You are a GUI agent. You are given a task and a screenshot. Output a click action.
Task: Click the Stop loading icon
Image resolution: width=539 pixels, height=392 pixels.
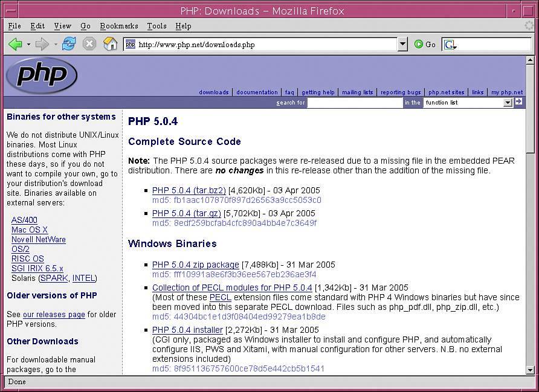point(89,44)
